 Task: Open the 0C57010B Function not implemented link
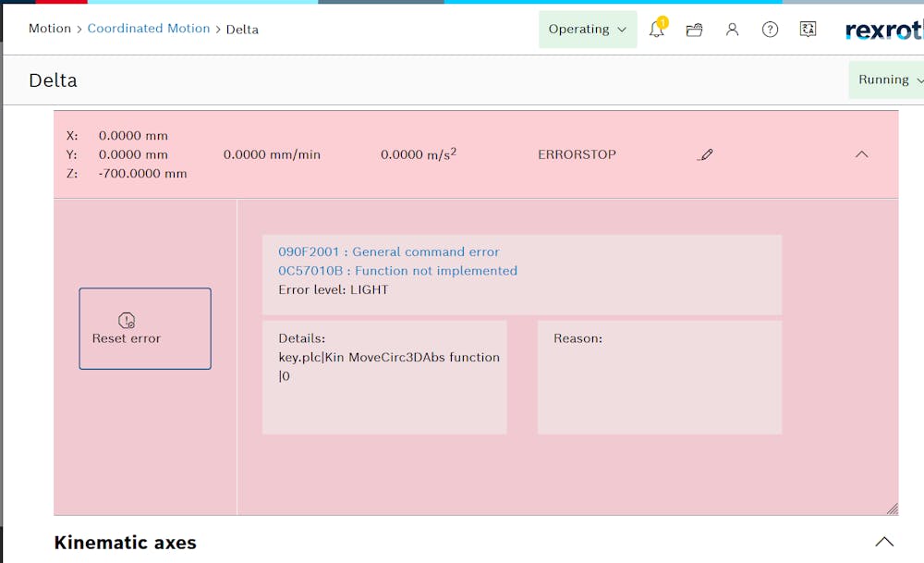397,271
